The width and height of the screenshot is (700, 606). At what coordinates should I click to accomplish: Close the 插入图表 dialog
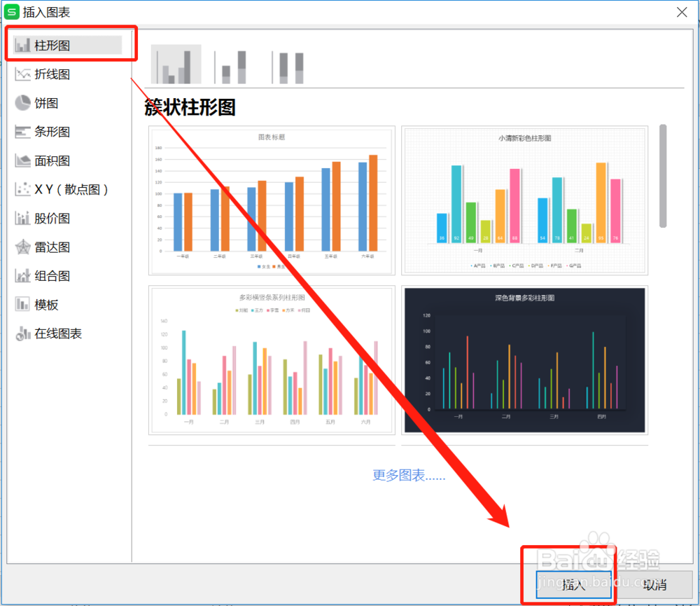(682, 12)
